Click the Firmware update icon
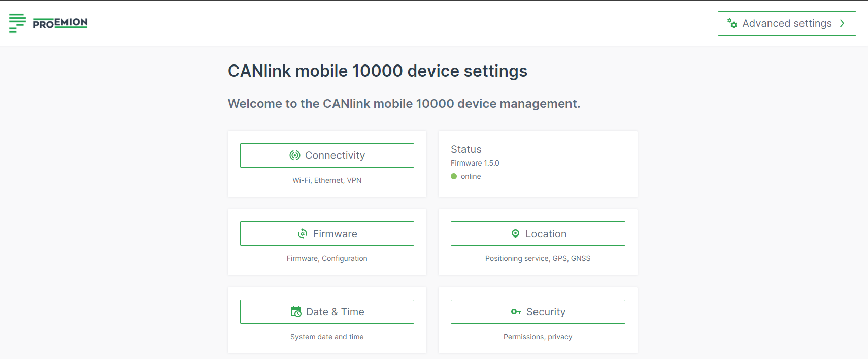868x359 pixels. [x=303, y=234]
